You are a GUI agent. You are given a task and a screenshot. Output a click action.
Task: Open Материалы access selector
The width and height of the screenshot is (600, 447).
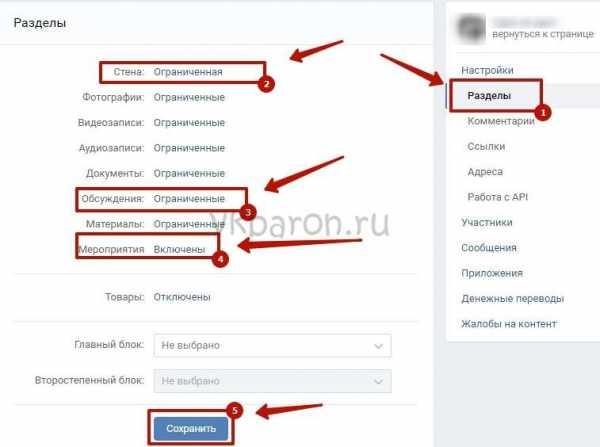[x=189, y=224]
